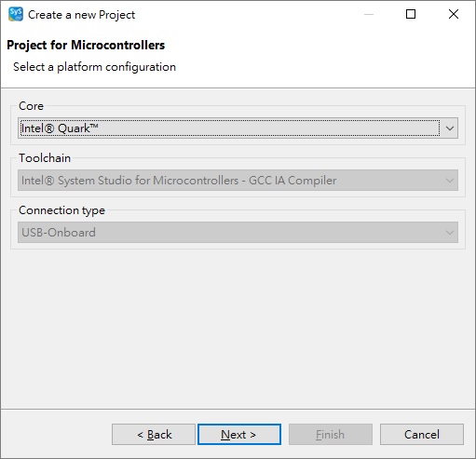Click the Connection type group label

tap(61, 210)
